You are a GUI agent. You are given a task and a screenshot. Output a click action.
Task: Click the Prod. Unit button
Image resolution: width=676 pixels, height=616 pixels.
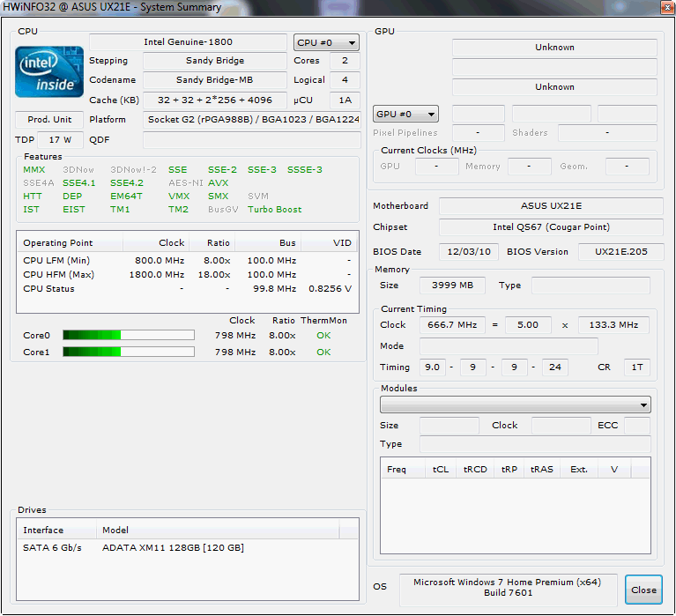(49, 119)
